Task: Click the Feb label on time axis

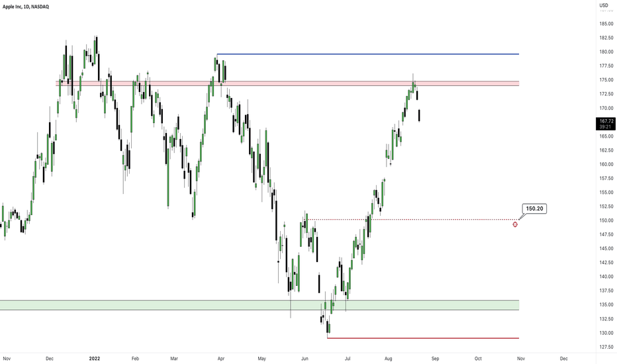Action: (135, 359)
